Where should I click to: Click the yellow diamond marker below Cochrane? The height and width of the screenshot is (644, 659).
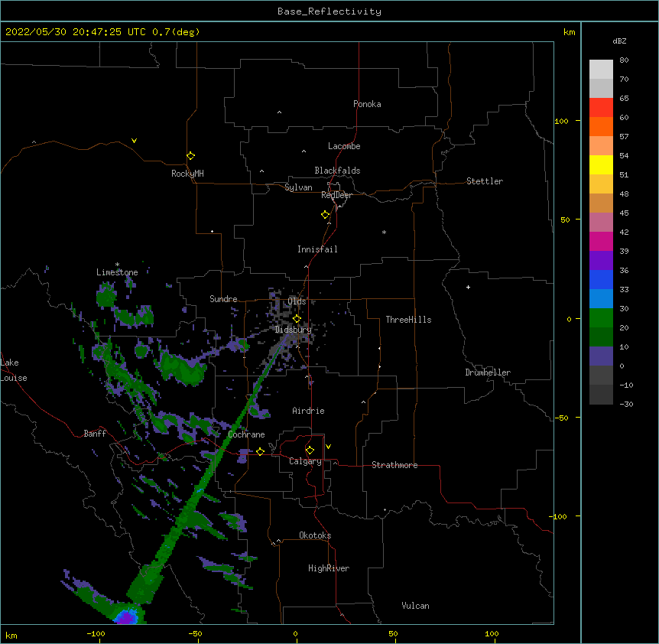point(260,451)
